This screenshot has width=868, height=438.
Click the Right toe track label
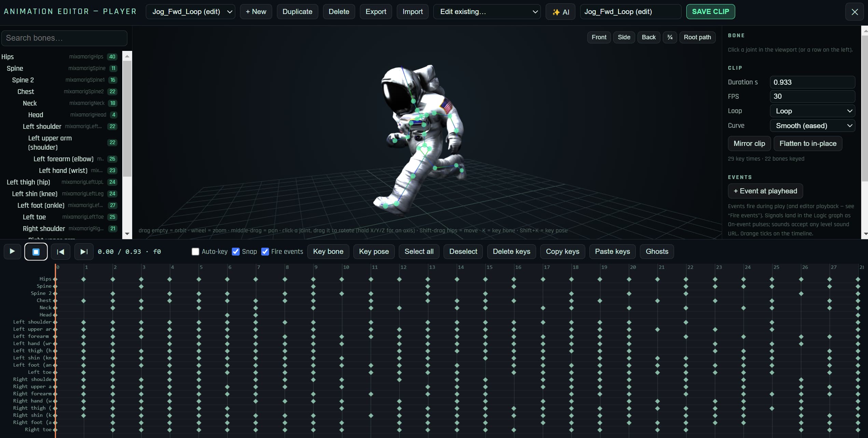click(38, 429)
